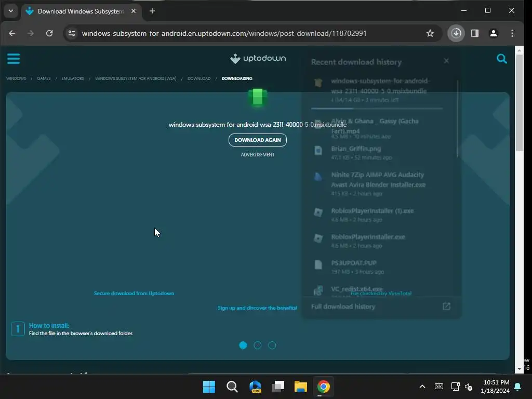532x399 pixels.
Task: Open the tab search dropdown arrow
Action: (x=11, y=11)
